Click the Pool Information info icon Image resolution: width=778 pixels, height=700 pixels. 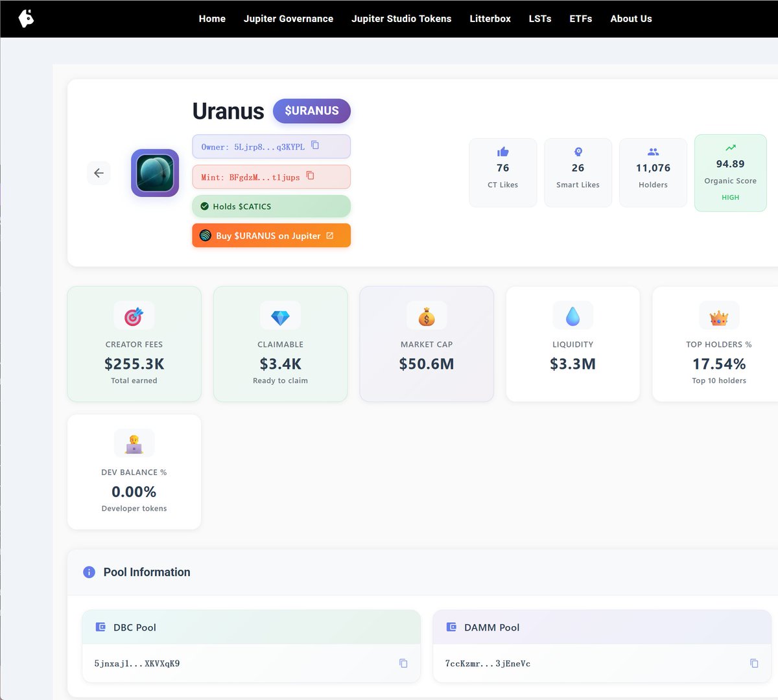coord(89,572)
